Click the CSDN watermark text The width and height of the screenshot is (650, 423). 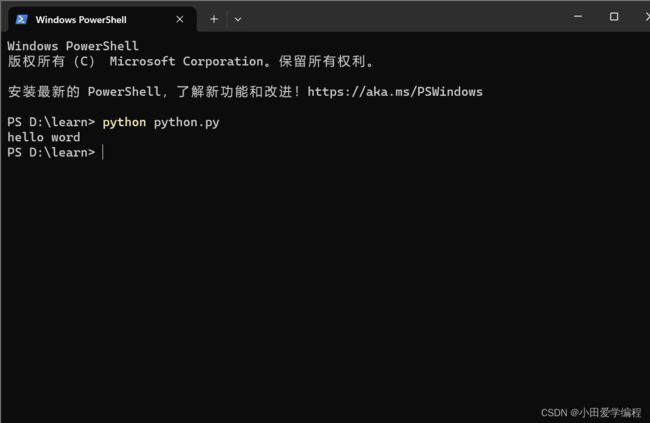[x=591, y=413]
